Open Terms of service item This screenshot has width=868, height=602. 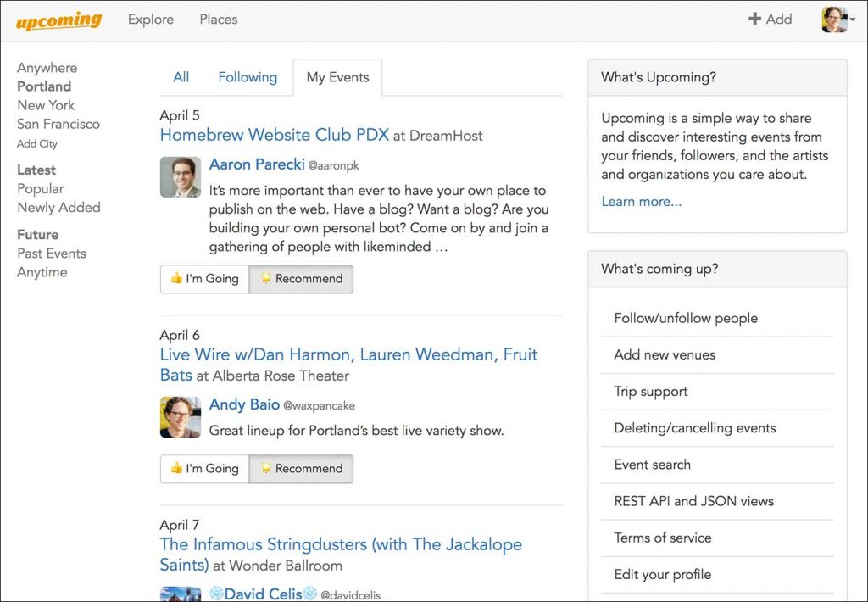tap(717, 538)
